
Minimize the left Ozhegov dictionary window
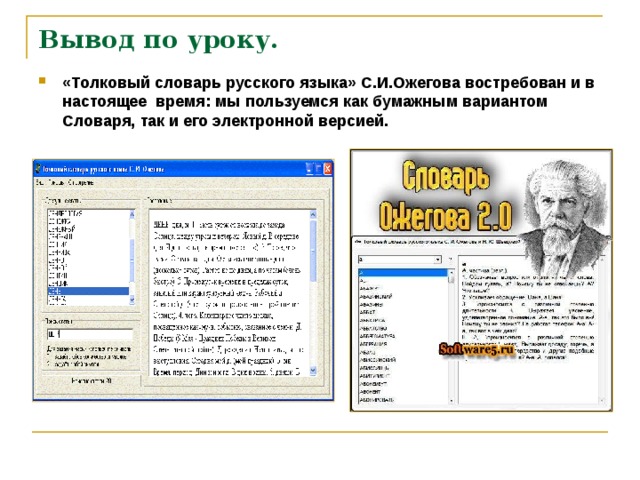coord(310,169)
